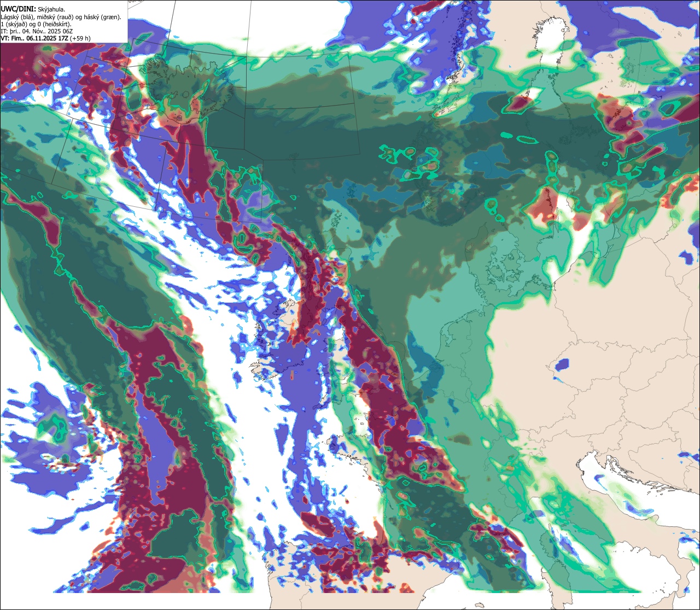Click the 'UWC/DINI: Skýjahula.' title line

point(33,9)
